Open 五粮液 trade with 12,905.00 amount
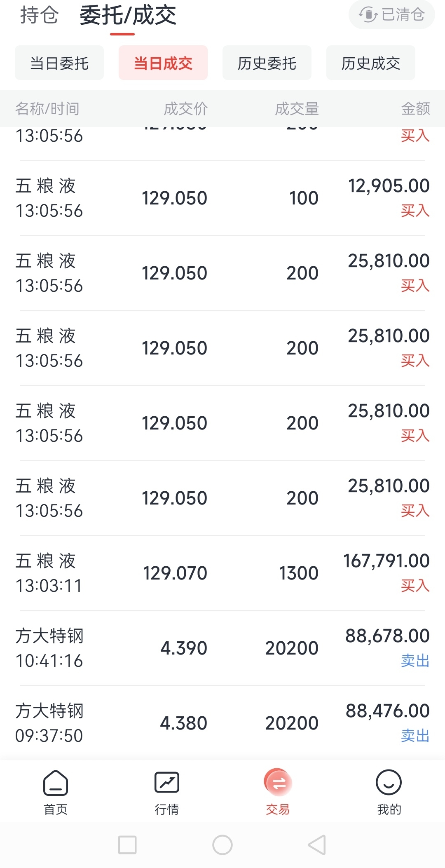 point(222,198)
